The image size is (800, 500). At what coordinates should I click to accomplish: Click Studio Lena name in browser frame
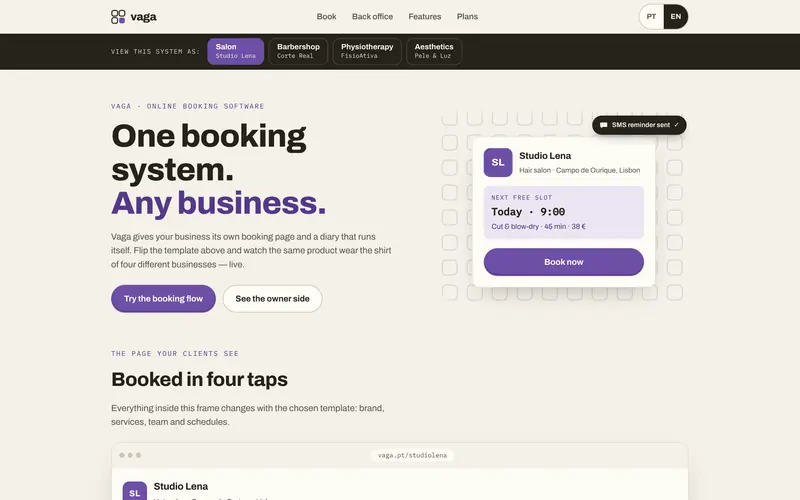(181, 486)
